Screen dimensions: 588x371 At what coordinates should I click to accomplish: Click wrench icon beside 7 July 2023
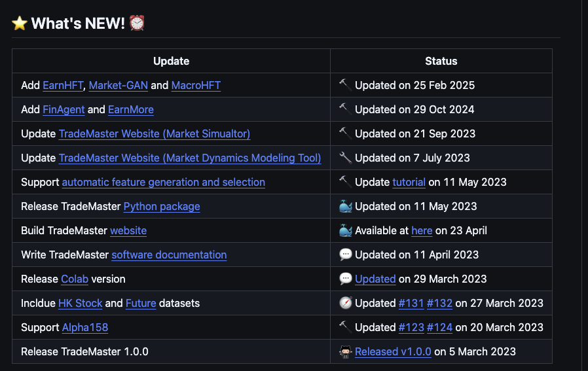tap(345, 158)
